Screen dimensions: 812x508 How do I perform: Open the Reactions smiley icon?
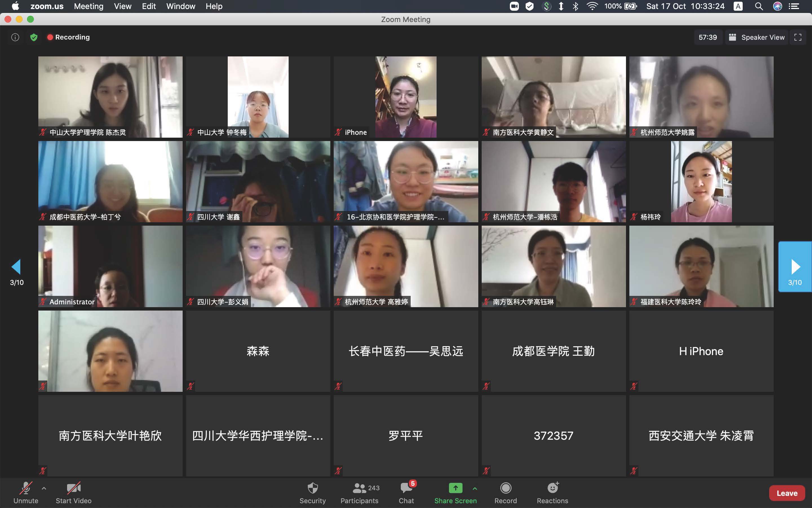pos(552,488)
